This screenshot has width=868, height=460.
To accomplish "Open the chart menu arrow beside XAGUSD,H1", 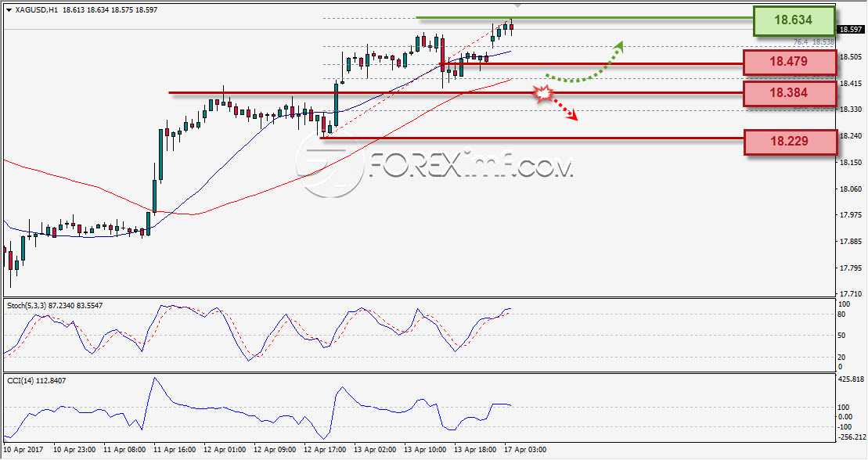I will tap(9, 10).
